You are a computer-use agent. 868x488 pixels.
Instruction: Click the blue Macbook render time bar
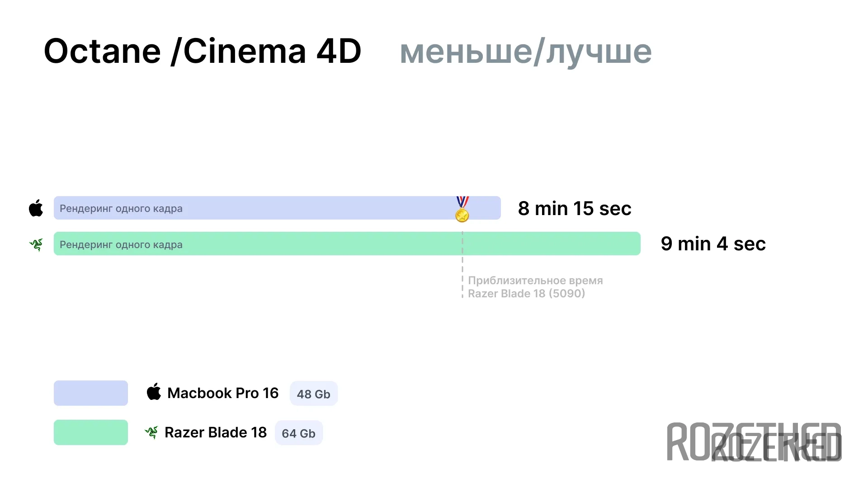tap(277, 208)
